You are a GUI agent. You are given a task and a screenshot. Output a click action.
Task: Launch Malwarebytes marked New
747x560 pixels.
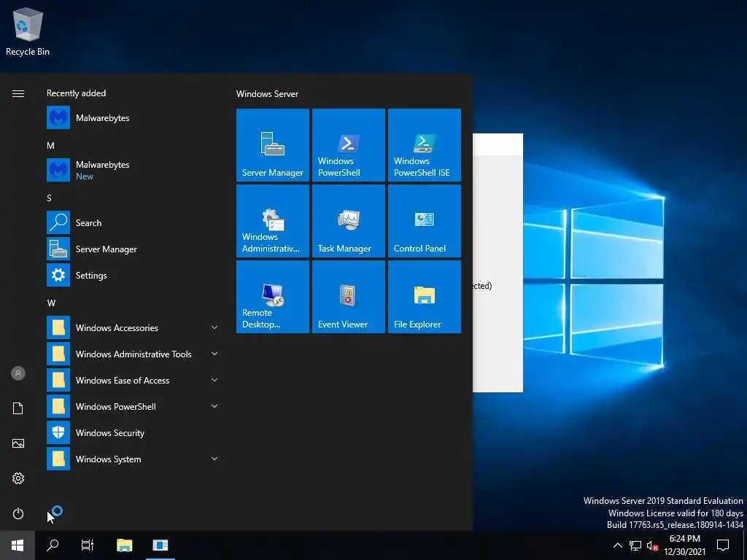133,170
